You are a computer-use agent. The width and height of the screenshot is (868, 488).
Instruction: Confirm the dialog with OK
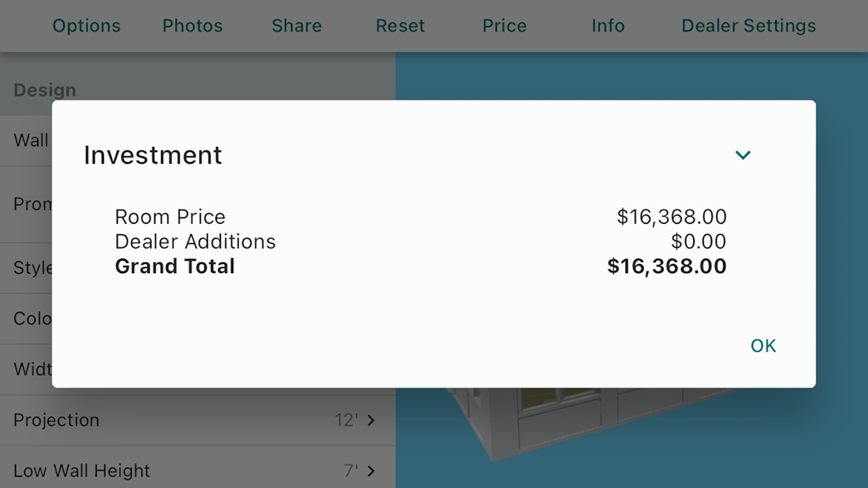(x=763, y=346)
